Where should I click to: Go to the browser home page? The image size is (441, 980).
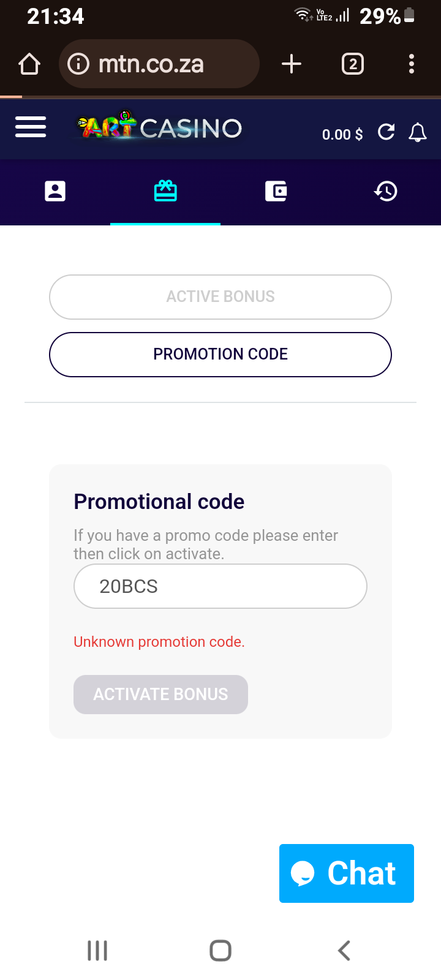point(29,64)
